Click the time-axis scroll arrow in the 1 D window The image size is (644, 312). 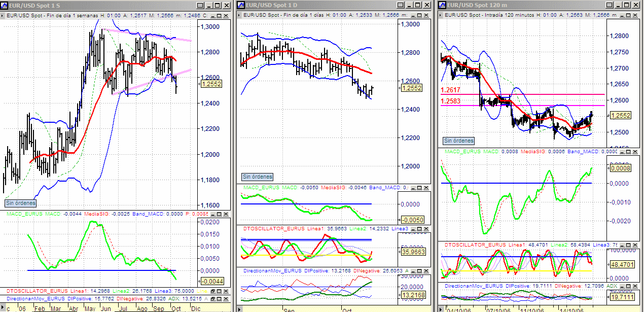(x=239, y=308)
